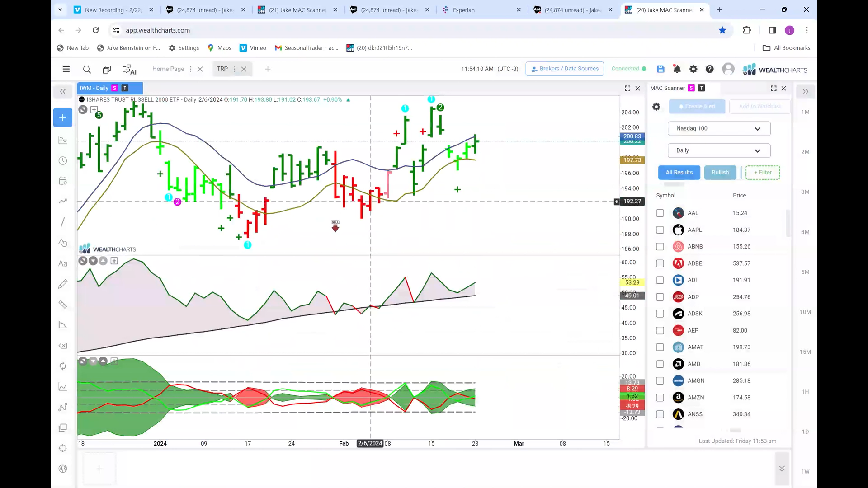Select the 1W timeframe on right strip

(x=805, y=472)
